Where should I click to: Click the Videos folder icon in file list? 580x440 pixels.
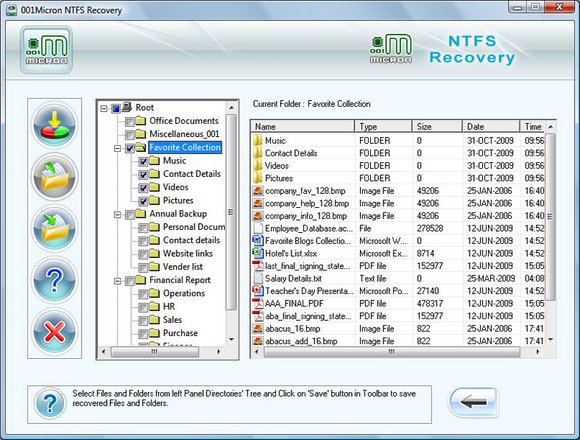coord(258,166)
